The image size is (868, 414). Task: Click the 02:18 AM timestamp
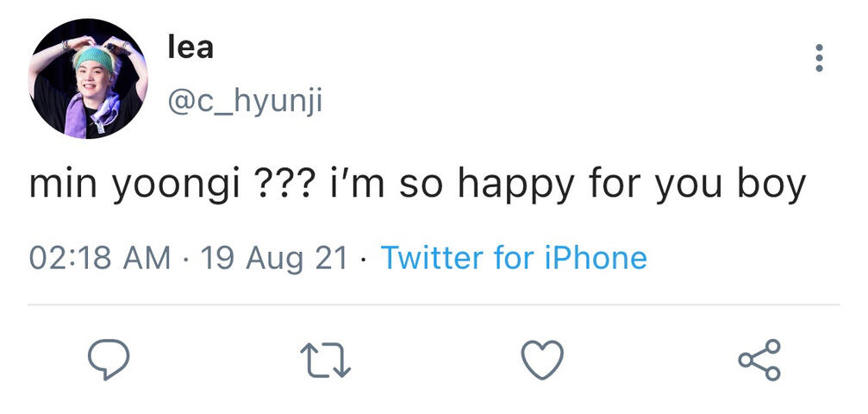click(99, 257)
